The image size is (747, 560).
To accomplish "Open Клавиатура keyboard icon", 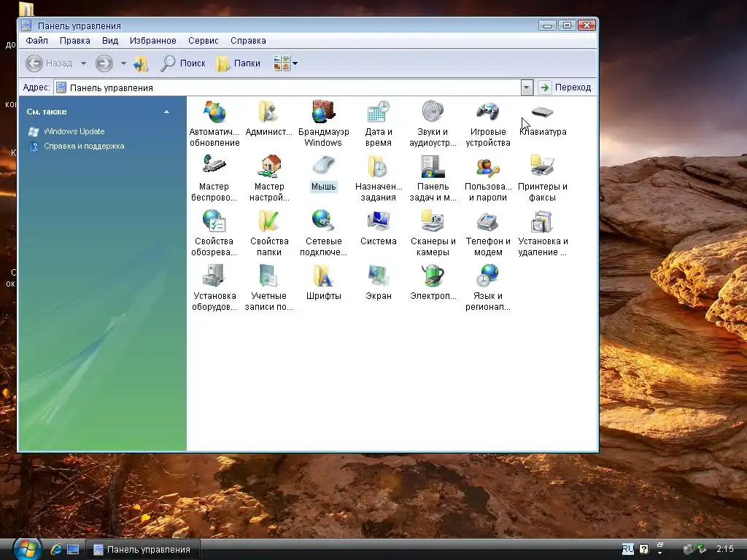I will (543, 118).
